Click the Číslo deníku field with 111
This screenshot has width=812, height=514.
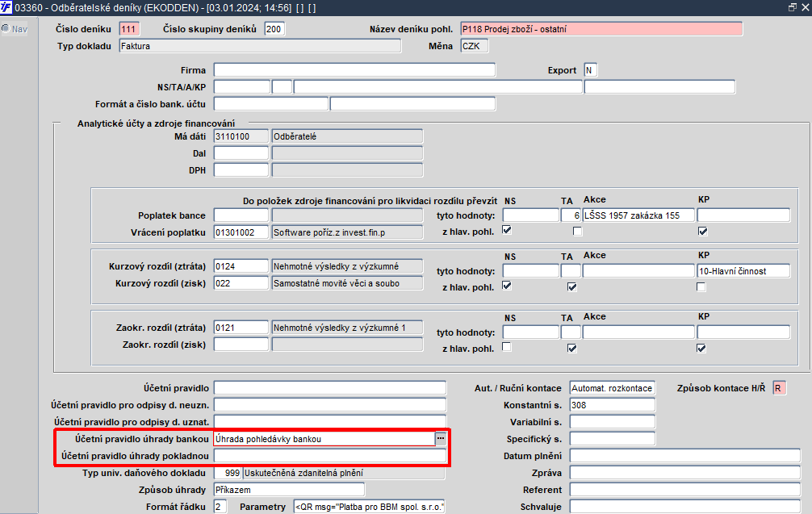tap(129, 29)
